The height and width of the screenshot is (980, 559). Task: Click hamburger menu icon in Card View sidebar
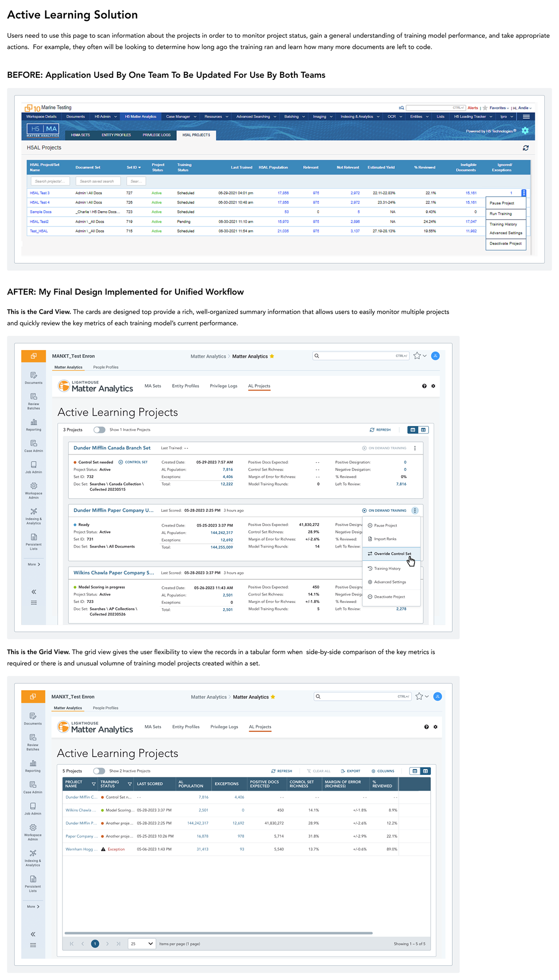tap(34, 603)
